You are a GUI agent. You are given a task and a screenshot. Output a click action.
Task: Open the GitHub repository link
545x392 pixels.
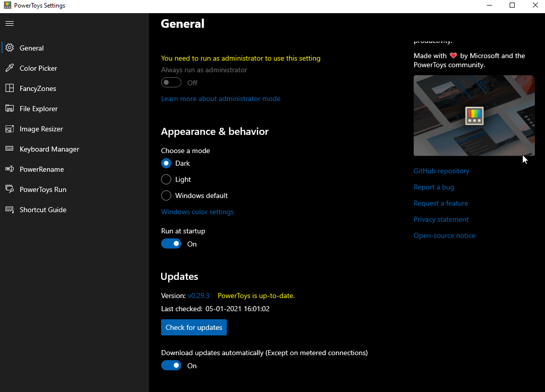click(x=441, y=171)
